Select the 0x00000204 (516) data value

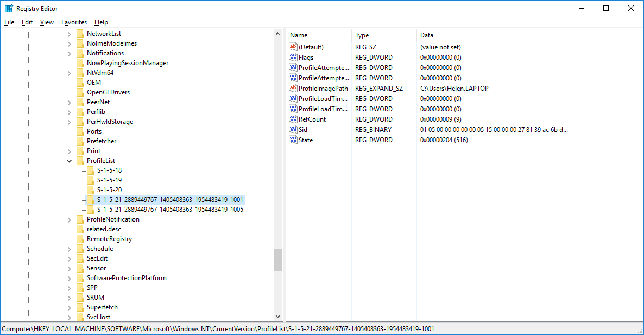pyautogui.click(x=444, y=140)
